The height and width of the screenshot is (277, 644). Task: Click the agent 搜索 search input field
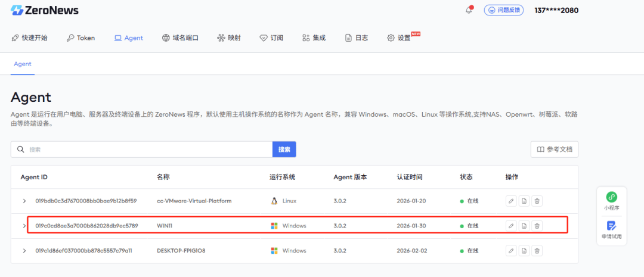[x=149, y=150]
